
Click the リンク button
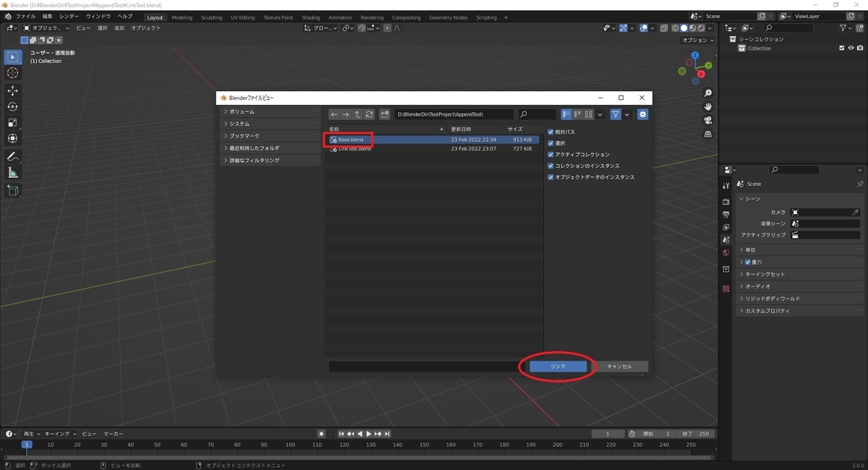(558, 367)
